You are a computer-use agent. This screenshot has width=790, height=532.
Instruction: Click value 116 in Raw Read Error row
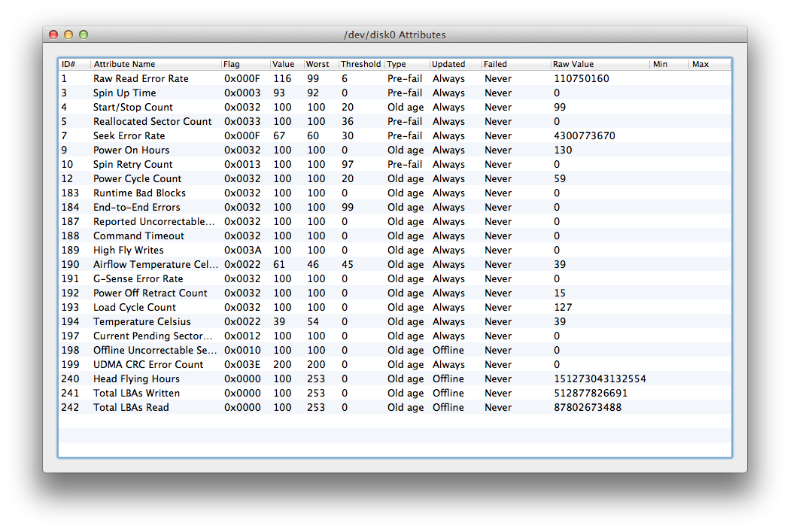[x=282, y=78]
